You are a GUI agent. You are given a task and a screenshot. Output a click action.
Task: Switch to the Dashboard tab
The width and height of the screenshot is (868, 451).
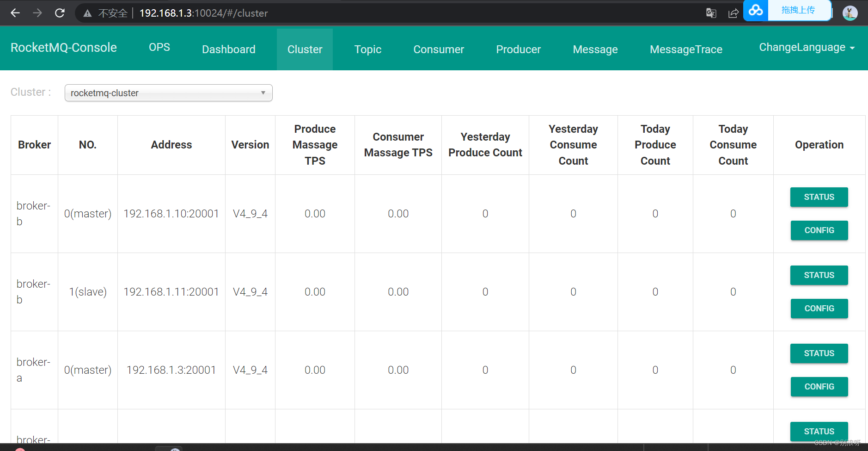(x=228, y=49)
